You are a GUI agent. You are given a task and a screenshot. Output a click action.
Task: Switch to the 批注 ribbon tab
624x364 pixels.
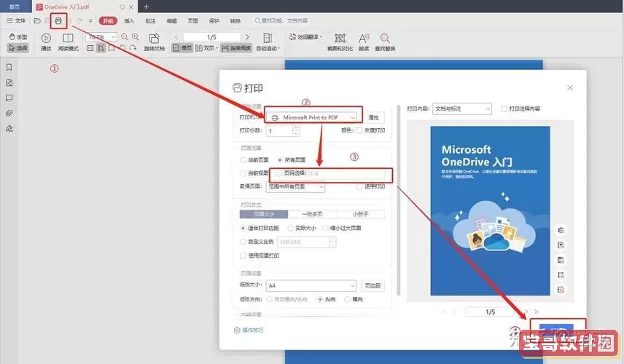150,20
